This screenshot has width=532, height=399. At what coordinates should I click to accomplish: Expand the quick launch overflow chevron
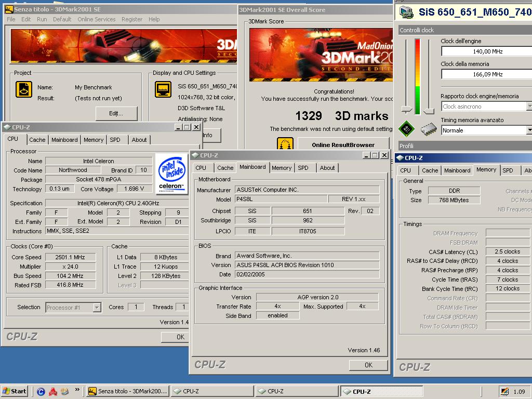click(x=77, y=390)
